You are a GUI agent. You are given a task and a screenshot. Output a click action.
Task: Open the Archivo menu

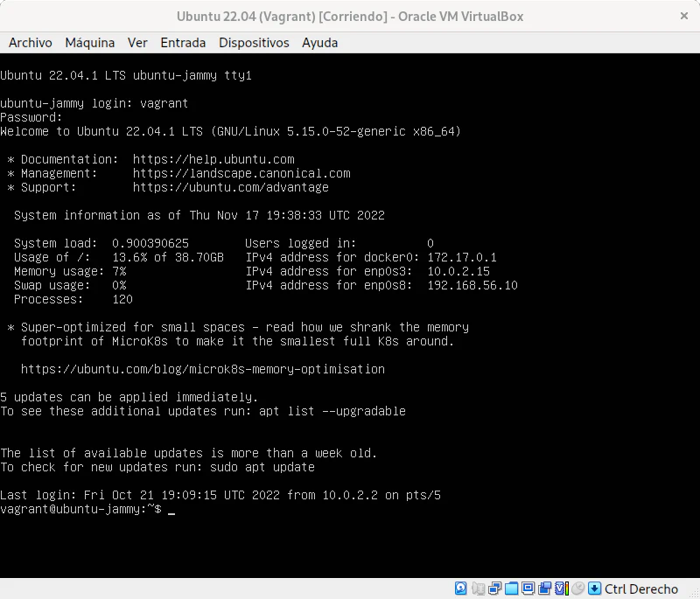(31, 42)
